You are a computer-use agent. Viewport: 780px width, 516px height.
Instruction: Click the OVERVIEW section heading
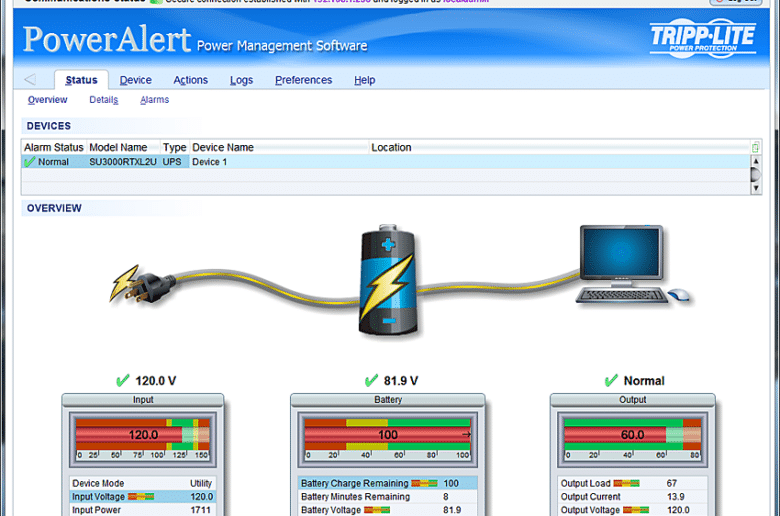pyautogui.click(x=54, y=208)
